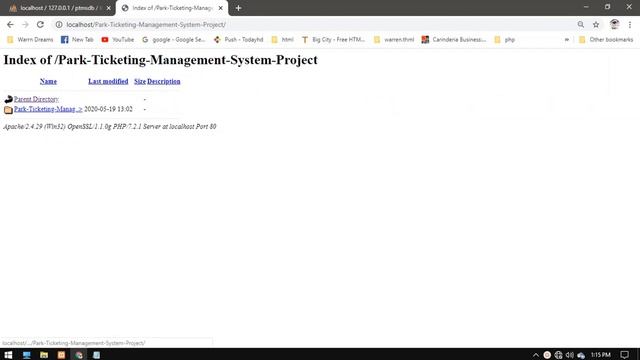View site information icon in address bar
640x360 pixels.
pyautogui.click(x=59, y=24)
